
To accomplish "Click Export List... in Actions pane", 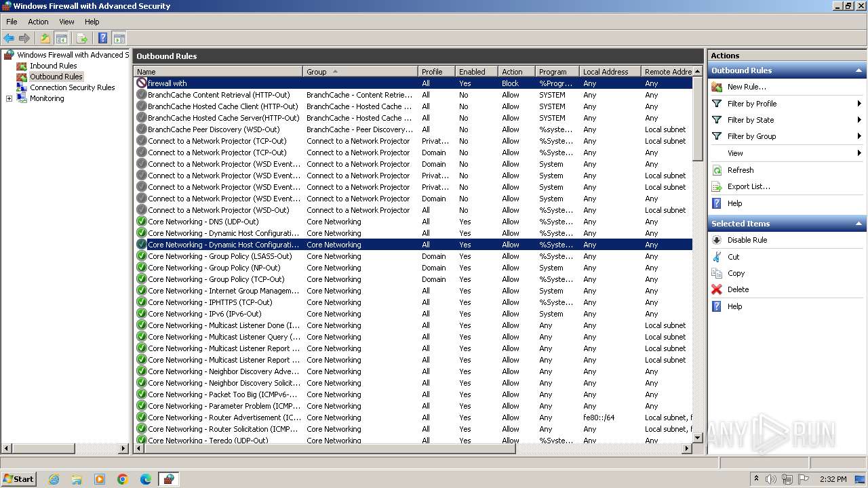I will click(749, 186).
